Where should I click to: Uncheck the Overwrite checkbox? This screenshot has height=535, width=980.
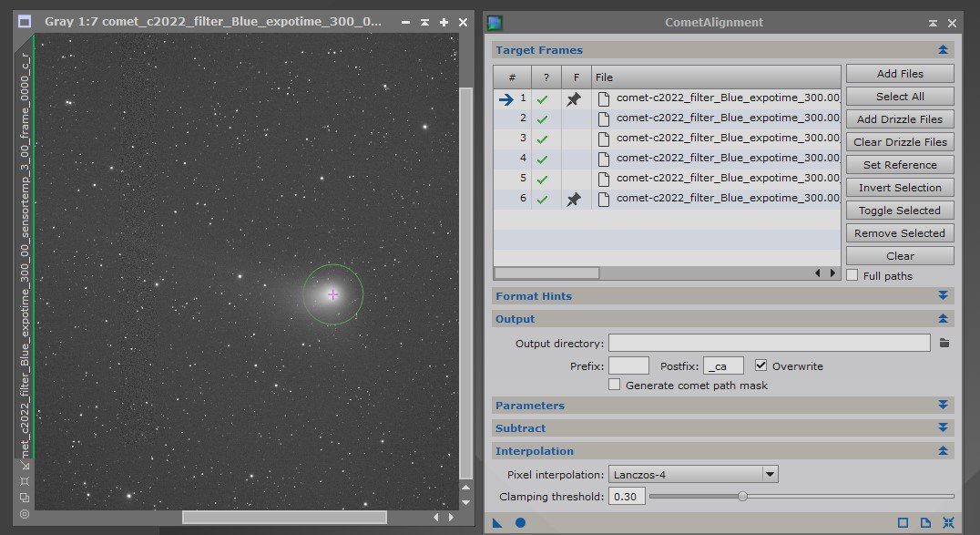[761, 365]
